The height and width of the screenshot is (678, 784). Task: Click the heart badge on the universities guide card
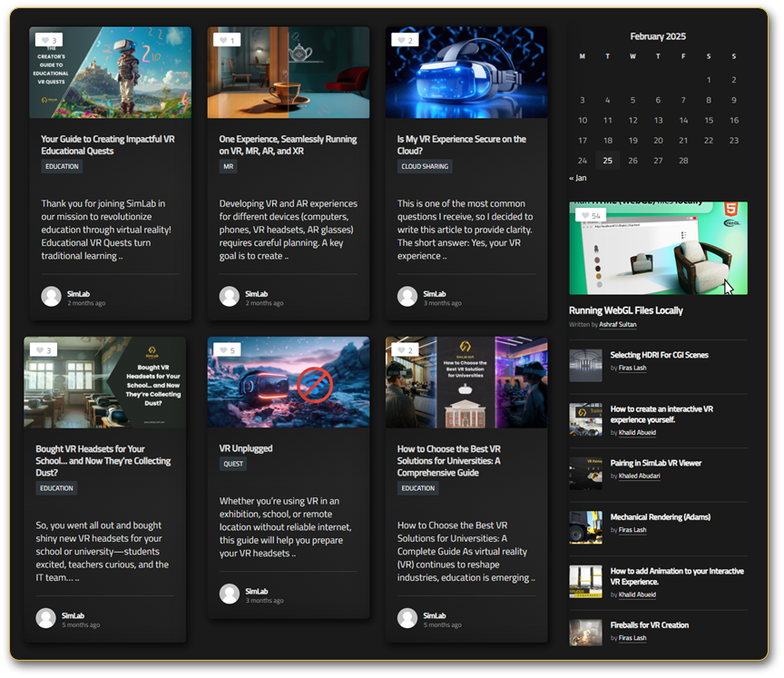(x=399, y=350)
